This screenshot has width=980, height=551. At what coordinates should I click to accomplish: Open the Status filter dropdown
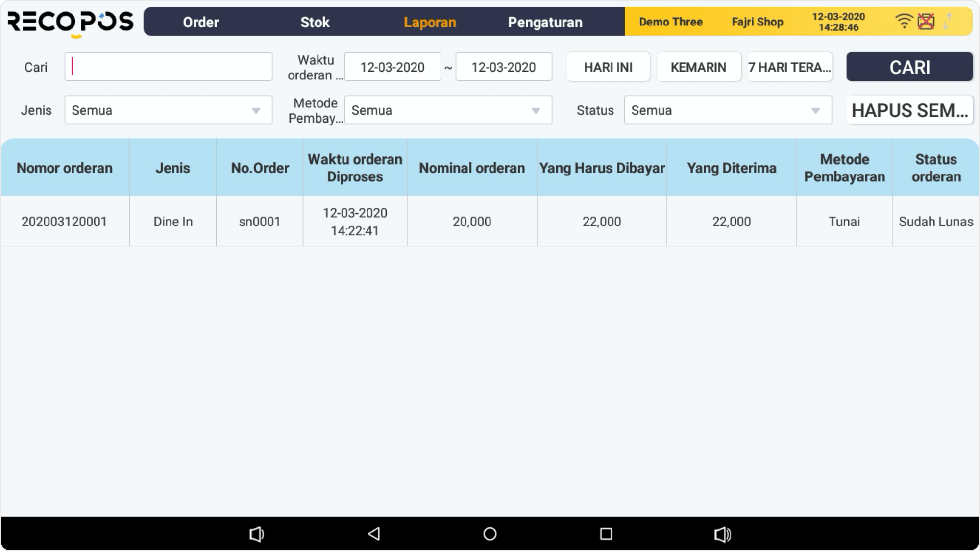point(728,110)
